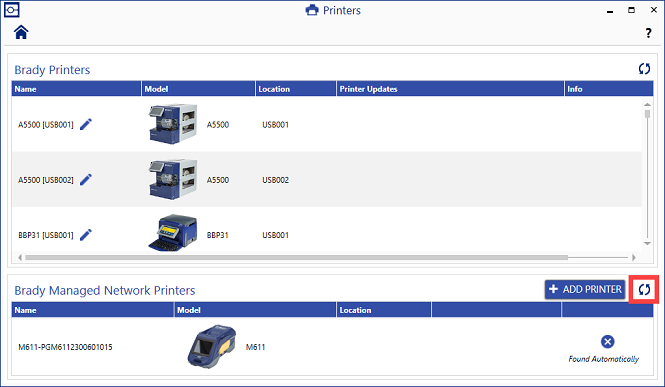Screen dimensions: 665x387
Task: Click the Printer Updates column header
Action: pos(450,89)
